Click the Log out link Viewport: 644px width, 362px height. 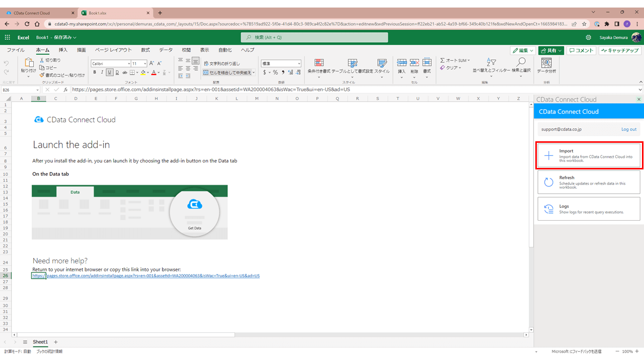click(629, 129)
